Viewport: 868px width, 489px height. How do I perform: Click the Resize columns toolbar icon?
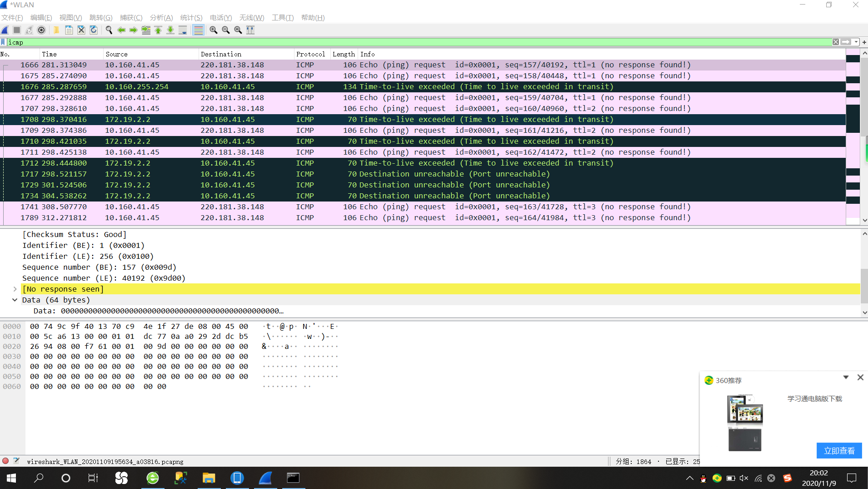[x=250, y=30]
